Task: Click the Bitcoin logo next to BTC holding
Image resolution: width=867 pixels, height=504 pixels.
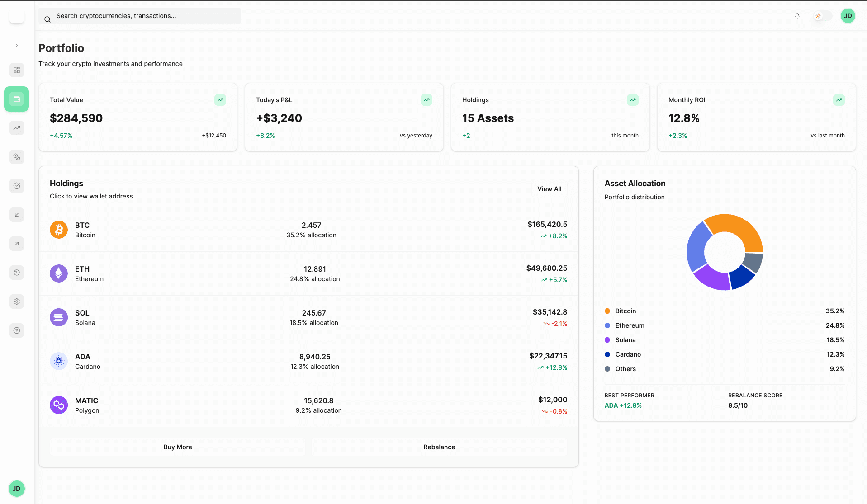Action: pos(58,230)
